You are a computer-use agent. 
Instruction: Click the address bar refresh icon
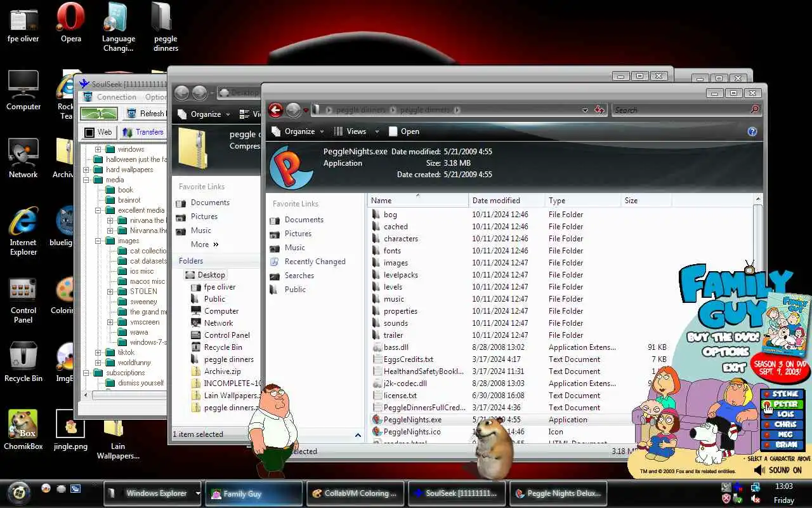599,110
